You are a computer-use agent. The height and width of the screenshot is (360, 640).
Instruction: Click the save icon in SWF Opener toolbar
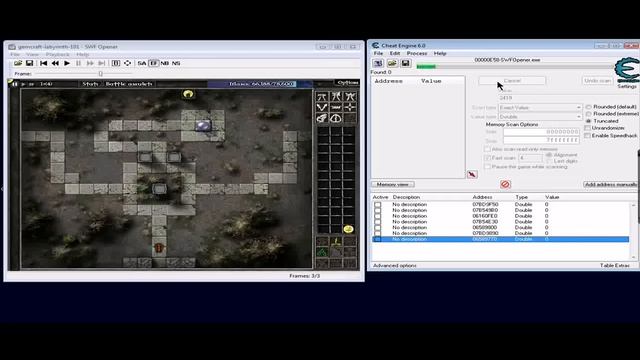pyautogui.click(x=29, y=63)
